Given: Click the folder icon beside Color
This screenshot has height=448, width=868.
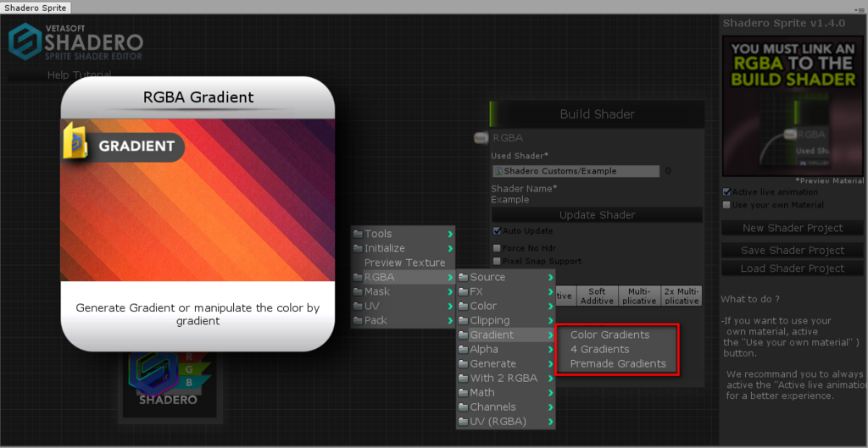Looking at the screenshot, I should pyautogui.click(x=464, y=306).
